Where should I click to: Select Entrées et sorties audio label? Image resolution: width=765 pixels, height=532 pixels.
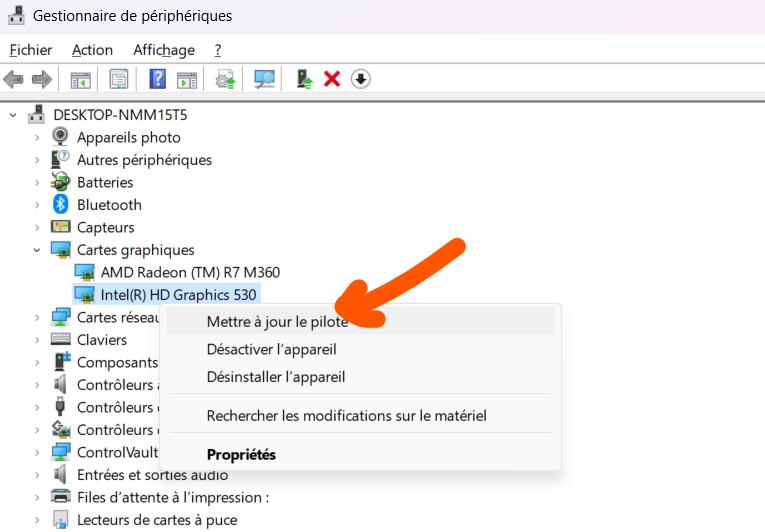click(152, 474)
